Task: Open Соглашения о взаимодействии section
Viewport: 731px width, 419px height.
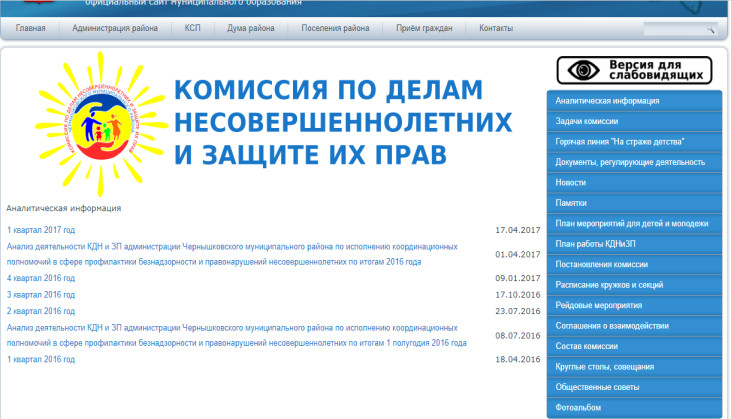Action: 634,326
